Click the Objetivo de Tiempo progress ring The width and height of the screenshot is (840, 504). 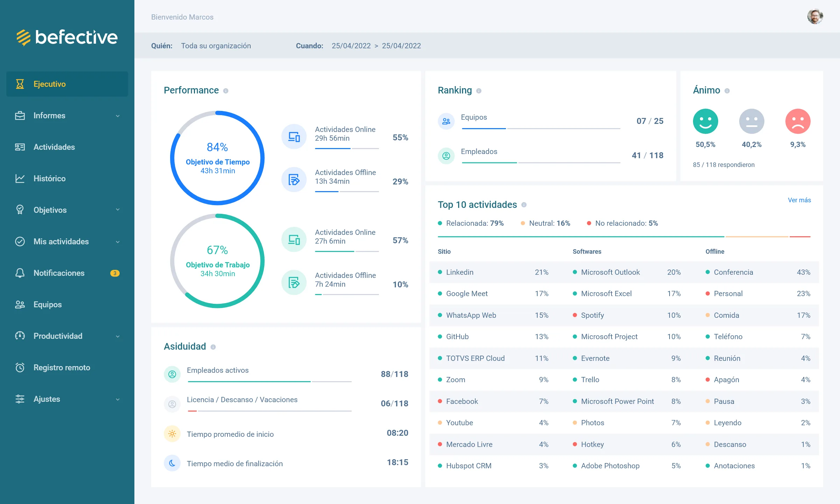(x=217, y=158)
